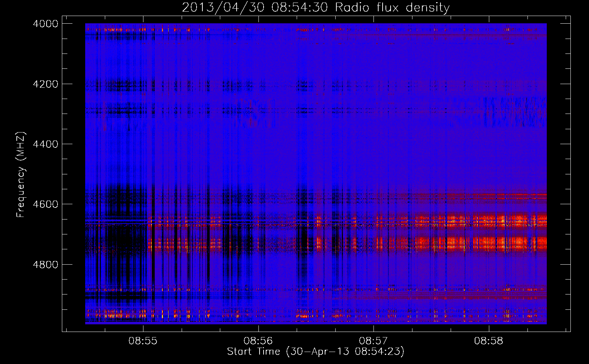The width and height of the screenshot is (589, 364).
Task: Click the 4200 frequency axis label
Action: tap(46, 84)
